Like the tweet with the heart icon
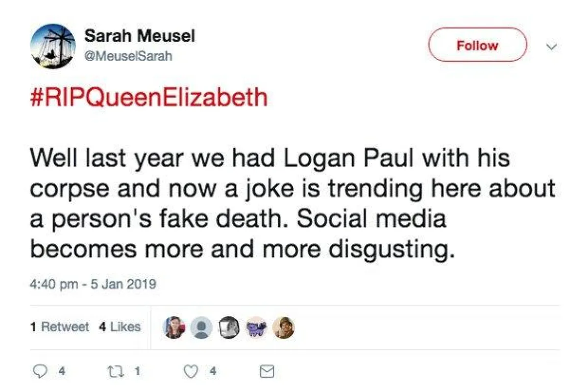588x392 pixels. tap(192, 371)
